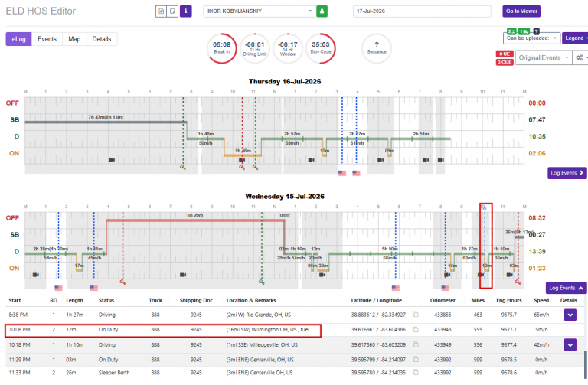Click the 'Odometer' column header
588x385 pixels.
click(443, 300)
